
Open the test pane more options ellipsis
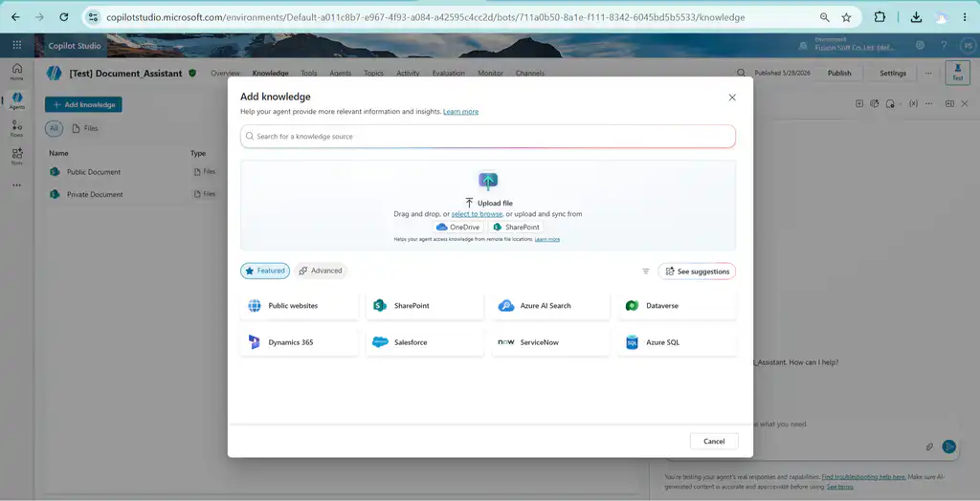929,103
